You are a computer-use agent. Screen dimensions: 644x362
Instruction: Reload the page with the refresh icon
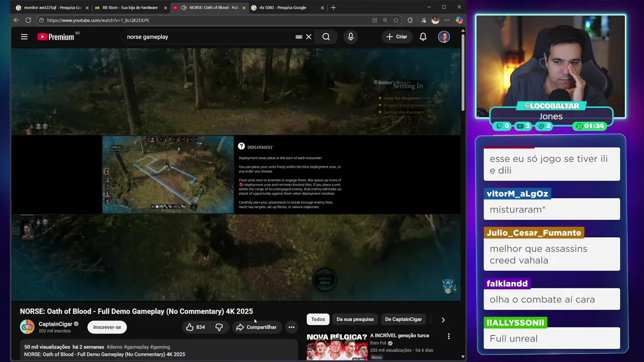28,20
